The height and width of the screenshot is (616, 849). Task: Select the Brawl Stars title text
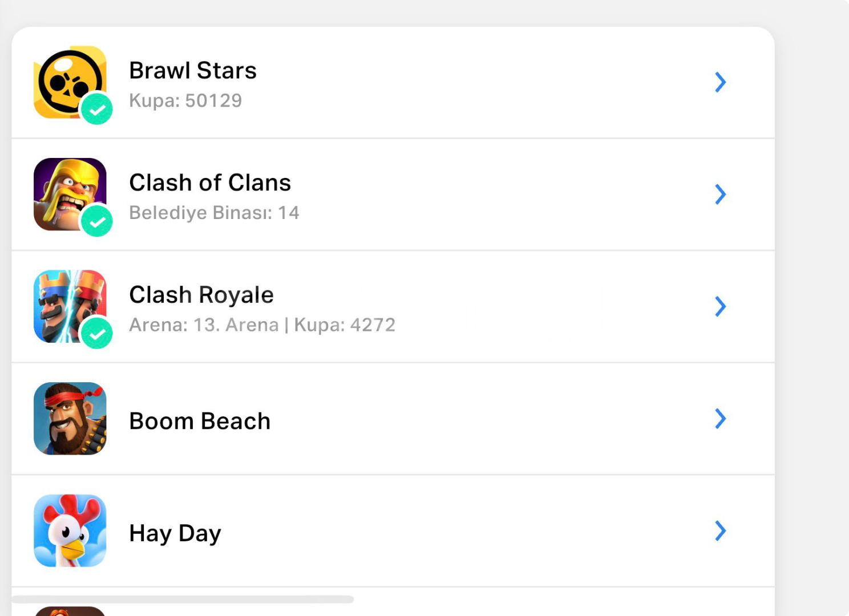[x=193, y=71]
